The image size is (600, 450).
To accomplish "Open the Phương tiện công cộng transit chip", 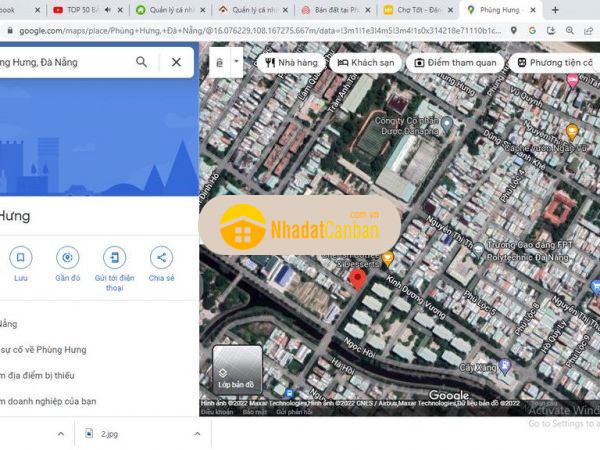I will pos(556,62).
